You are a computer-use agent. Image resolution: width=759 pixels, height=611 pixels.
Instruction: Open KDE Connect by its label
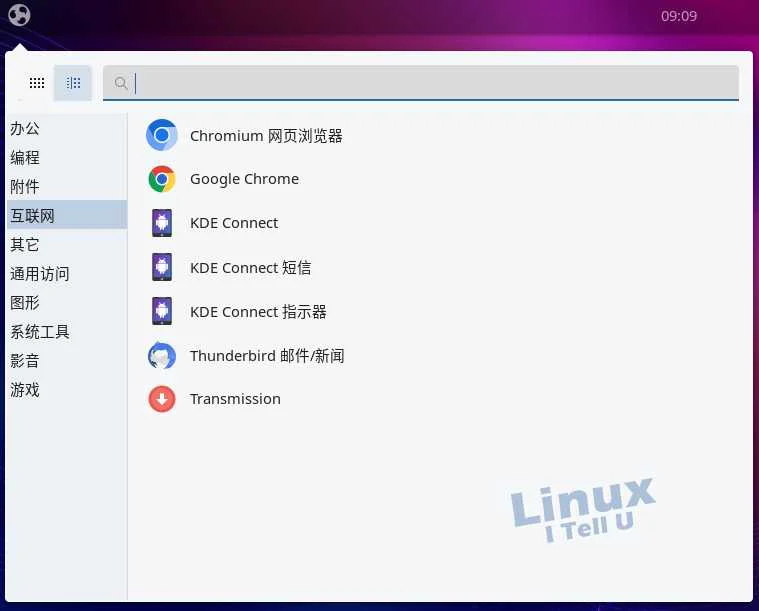[x=234, y=223]
